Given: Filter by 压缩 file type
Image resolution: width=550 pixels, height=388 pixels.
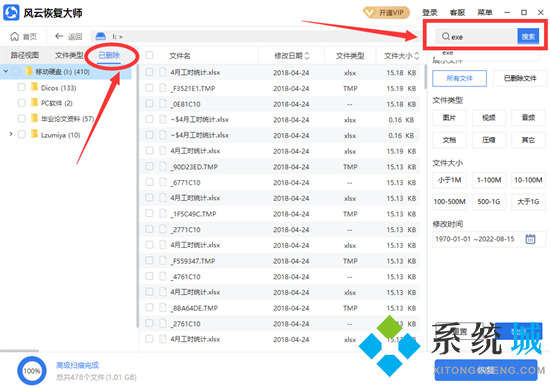Looking at the screenshot, I should 489,140.
